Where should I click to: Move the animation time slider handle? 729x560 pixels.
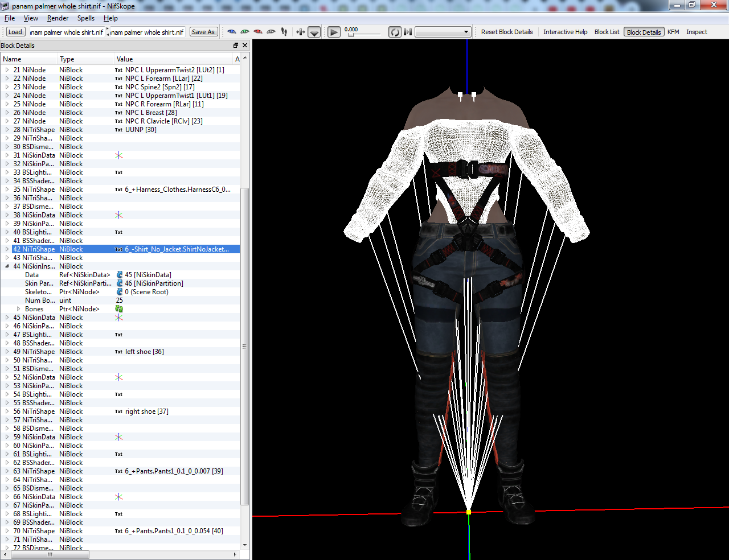click(351, 35)
